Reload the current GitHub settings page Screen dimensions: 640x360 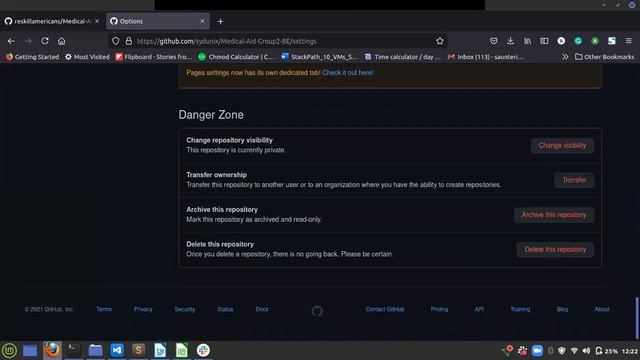45,41
